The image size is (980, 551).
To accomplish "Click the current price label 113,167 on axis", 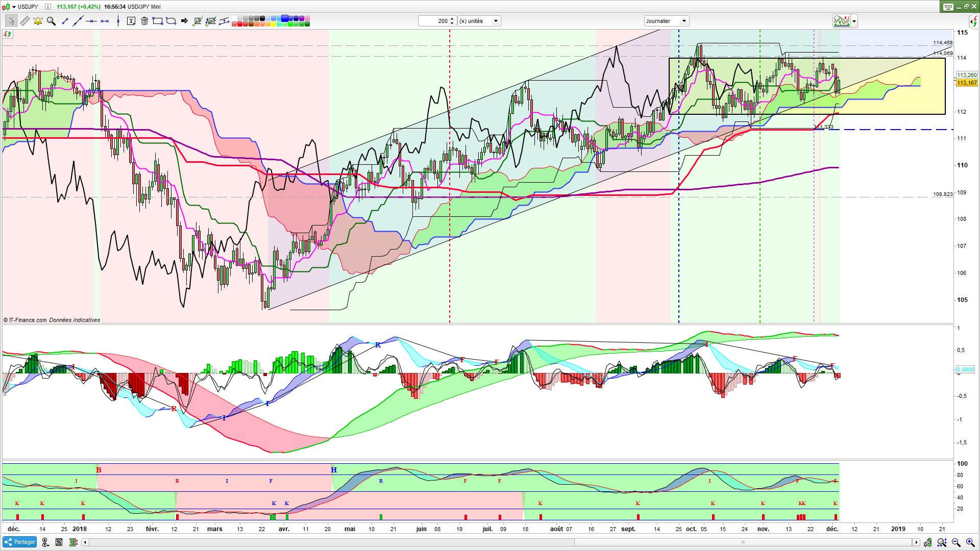I will tap(967, 83).
